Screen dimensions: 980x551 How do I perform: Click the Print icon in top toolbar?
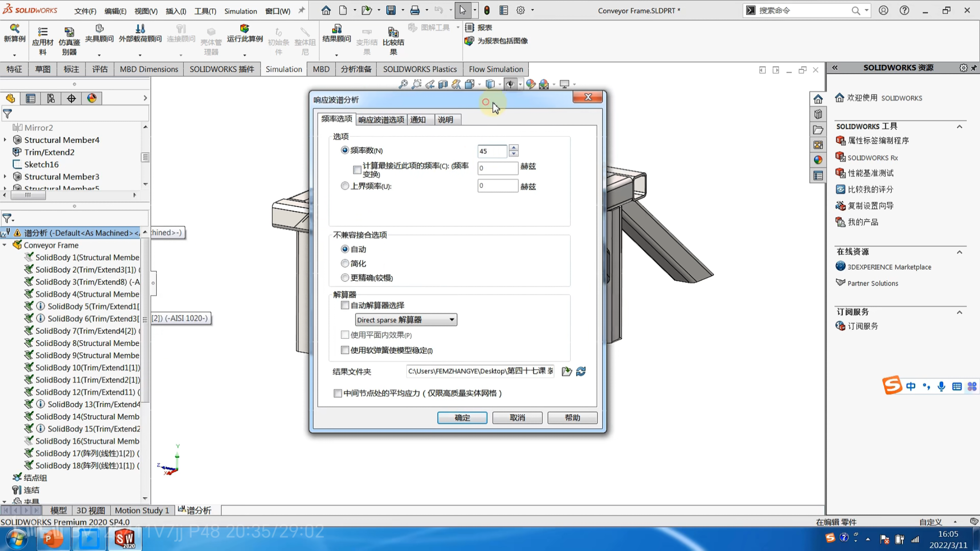(x=415, y=10)
